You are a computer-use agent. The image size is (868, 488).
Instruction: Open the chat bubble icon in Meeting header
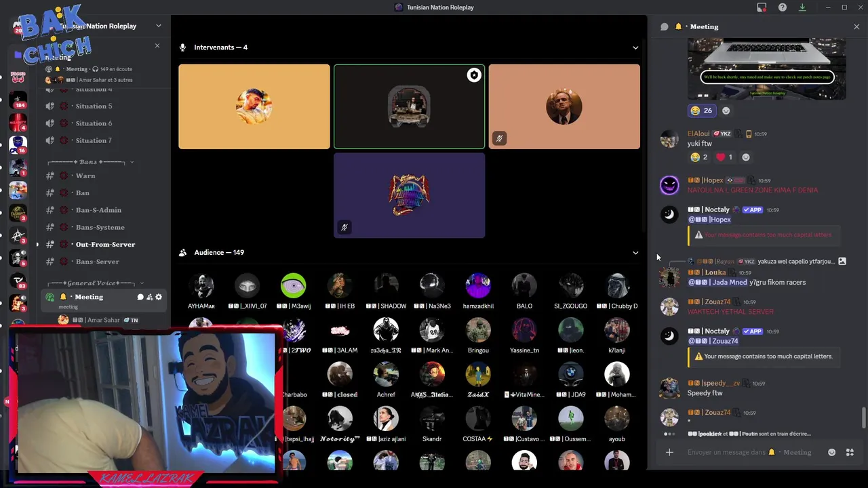click(665, 26)
